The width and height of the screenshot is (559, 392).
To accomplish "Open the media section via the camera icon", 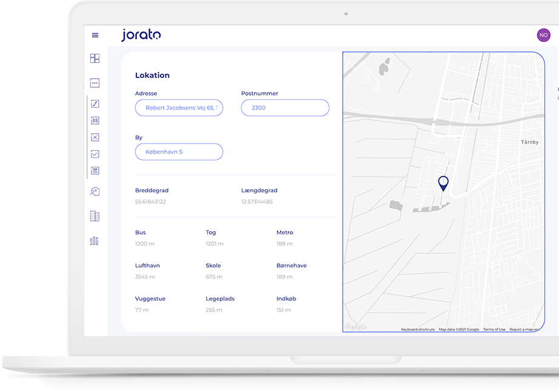I will tap(94, 120).
